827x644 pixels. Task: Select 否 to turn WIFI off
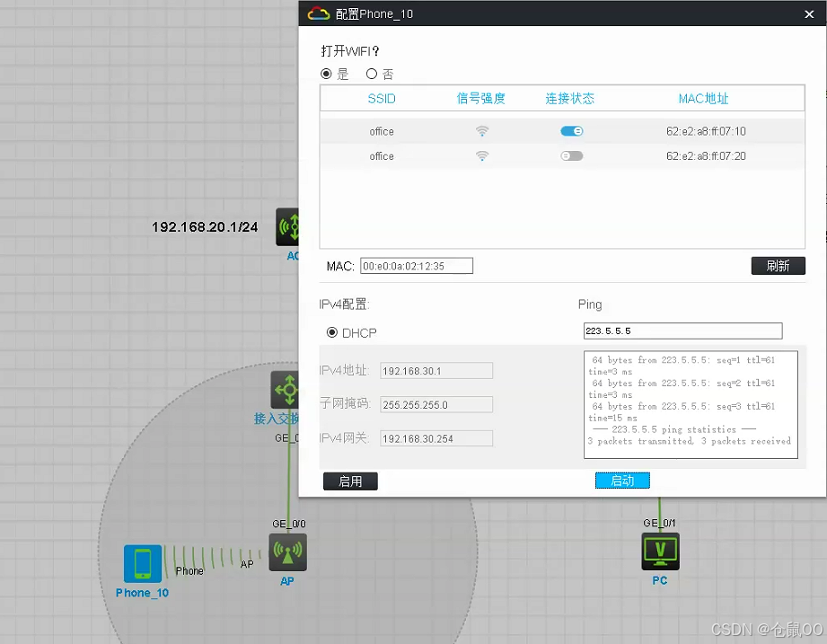pos(372,74)
